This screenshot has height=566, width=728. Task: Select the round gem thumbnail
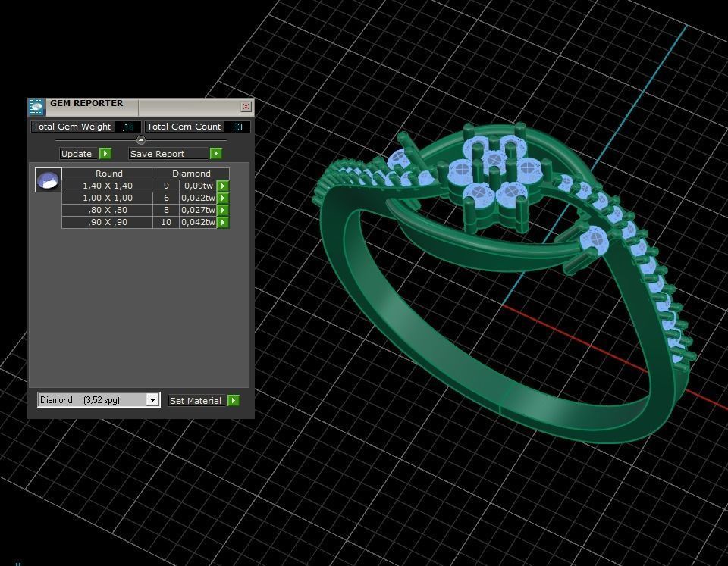click(49, 180)
